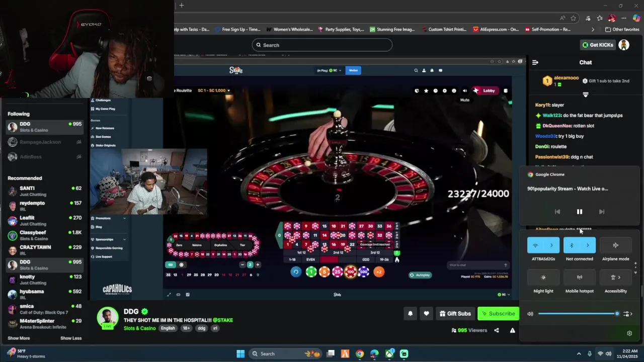The image size is (644, 362).
Task: Mute system volume speaker icon
Action: tap(530, 314)
